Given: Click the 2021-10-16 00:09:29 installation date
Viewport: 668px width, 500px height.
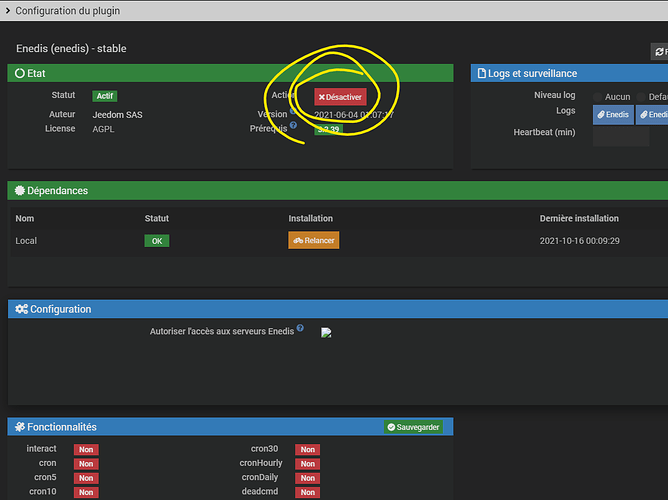Looking at the screenshot, I should [579, 241].
